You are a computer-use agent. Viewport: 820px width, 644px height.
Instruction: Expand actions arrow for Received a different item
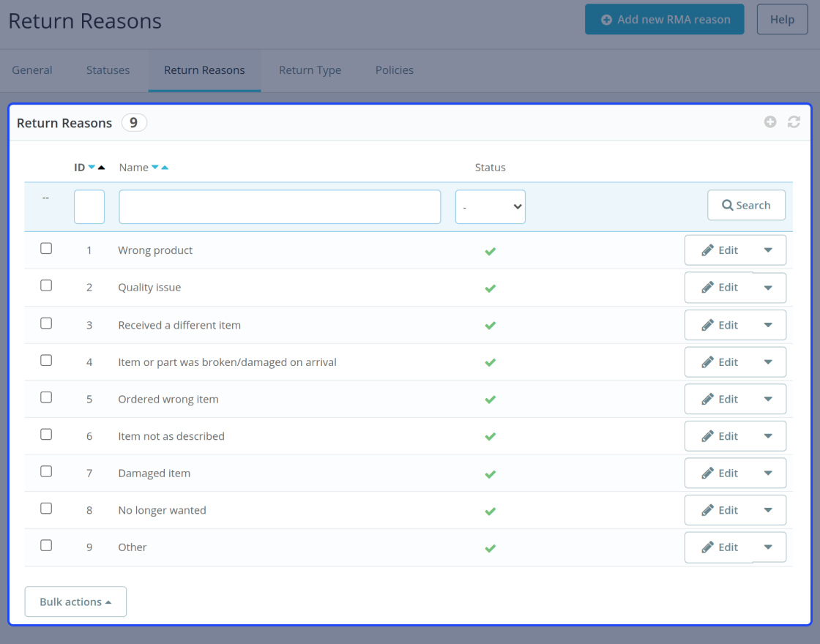point(768,325)
